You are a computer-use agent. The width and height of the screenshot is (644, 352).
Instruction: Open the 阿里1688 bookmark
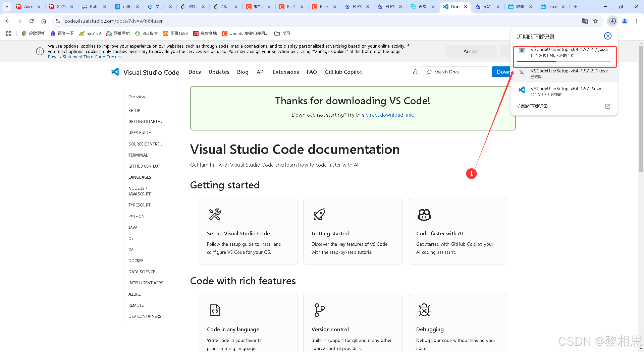pyautogui.click(x=175, y=33)
